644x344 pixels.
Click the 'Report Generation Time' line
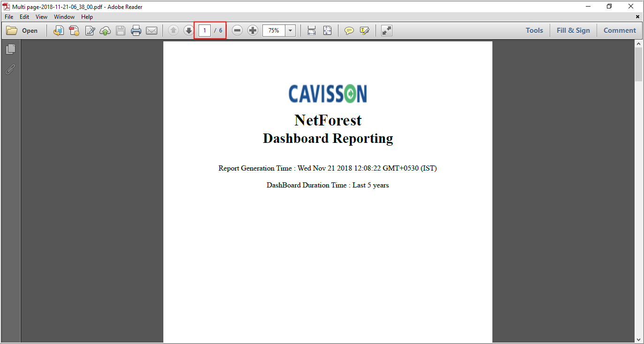point(328,168)
